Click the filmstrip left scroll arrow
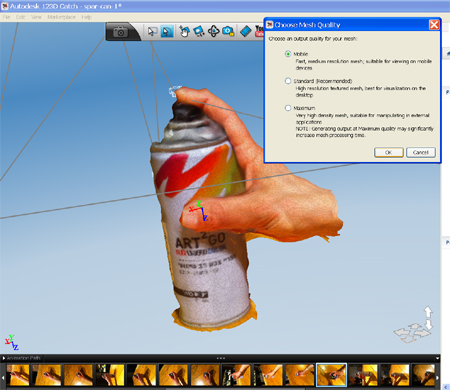 click(3, 378)
